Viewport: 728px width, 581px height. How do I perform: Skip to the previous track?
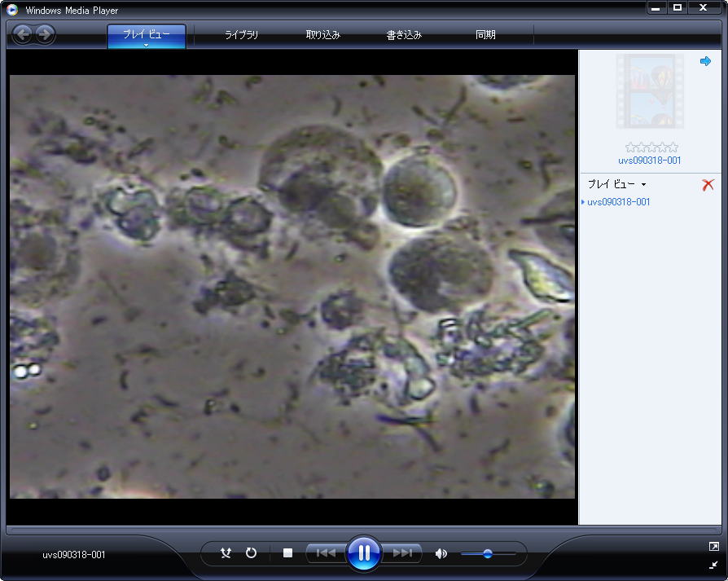tap(326, 553)
